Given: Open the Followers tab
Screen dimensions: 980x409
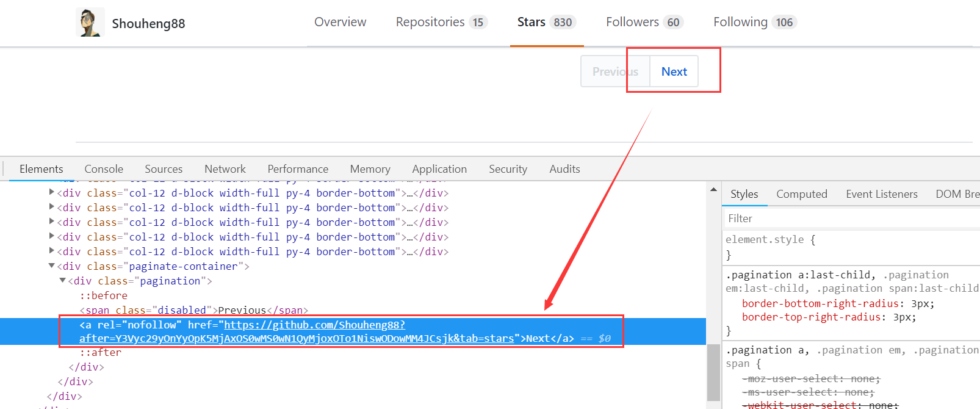Looking at the screenshot, I should 644,22.
